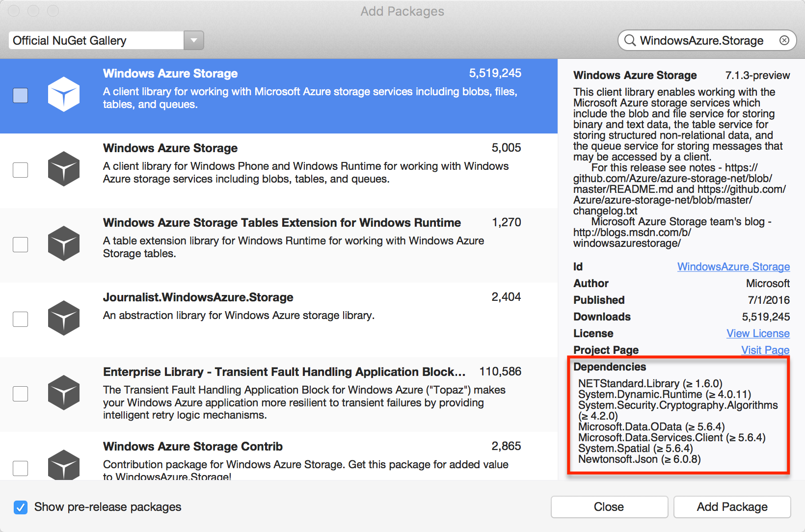805x532 pixels.
Task: Click the 'An abstraction library for Windows Azure storage library.' description
Action: pos(239,315)
